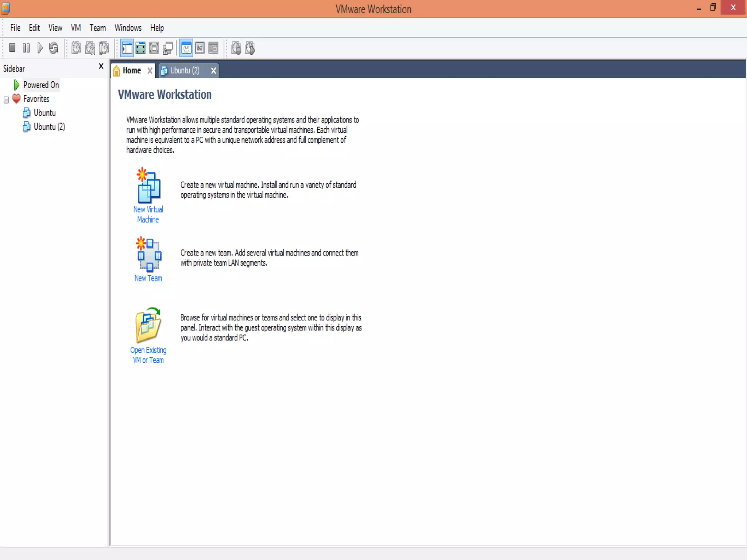Image resolution: width=747 pixels, height=560 pixels.
Task: Click the Unity mode windows icon
Action: tap(168, 48)
